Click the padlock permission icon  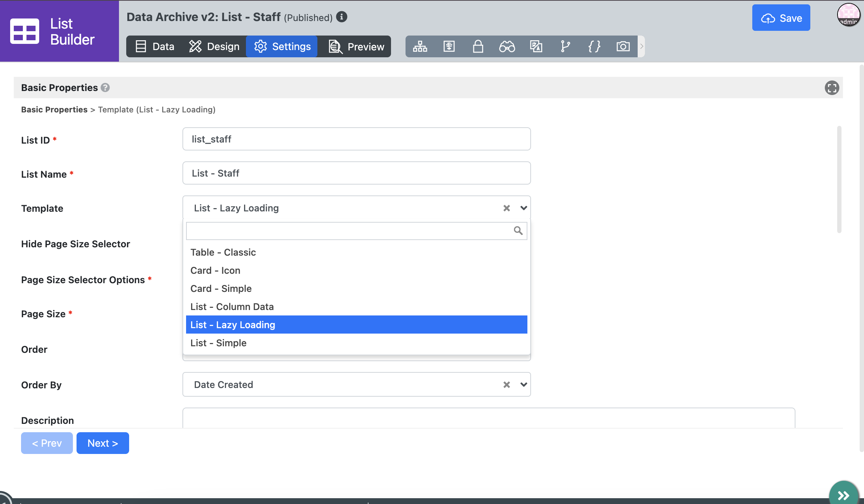click(478, 46)
